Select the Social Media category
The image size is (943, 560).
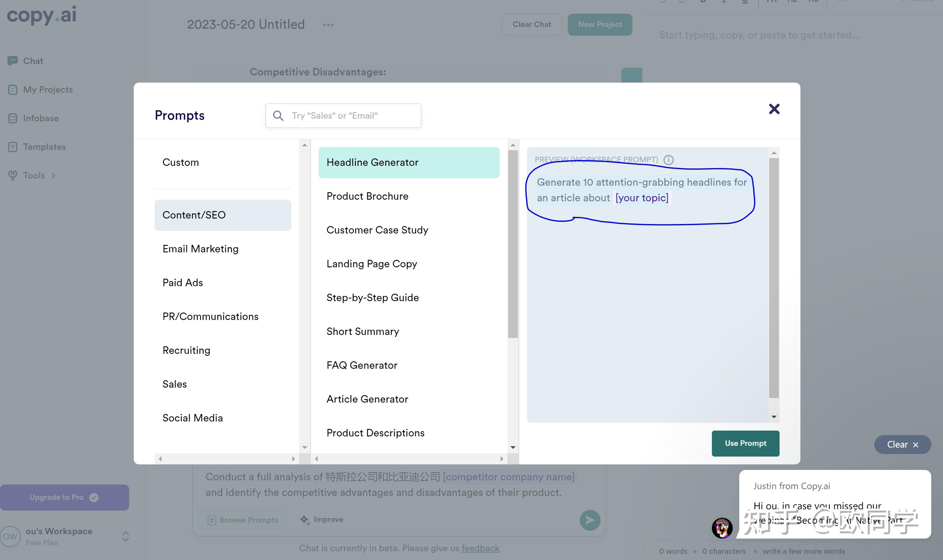(x=192, y=418)
